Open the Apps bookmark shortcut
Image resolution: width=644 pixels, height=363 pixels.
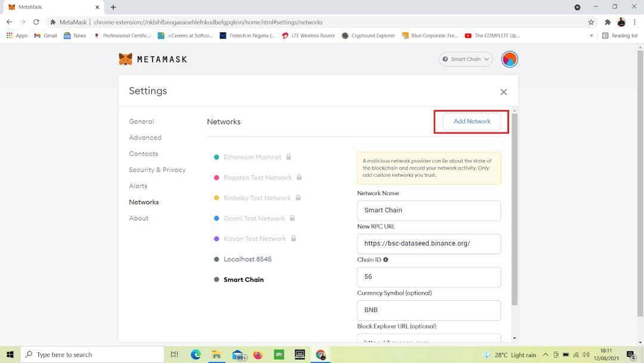coord(17,36)
